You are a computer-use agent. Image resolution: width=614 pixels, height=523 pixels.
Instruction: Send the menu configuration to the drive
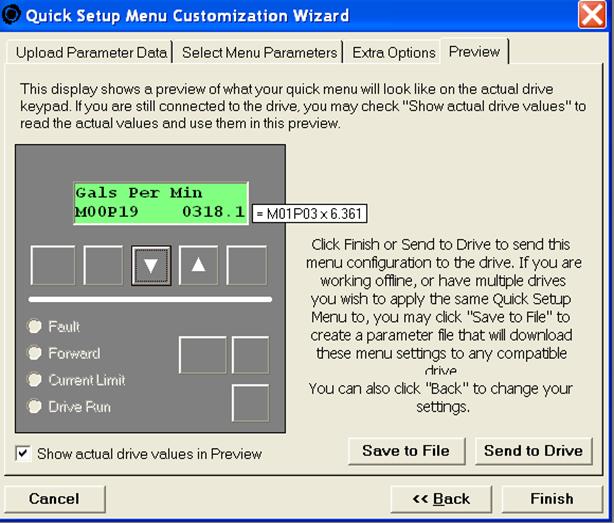(533, 450)
